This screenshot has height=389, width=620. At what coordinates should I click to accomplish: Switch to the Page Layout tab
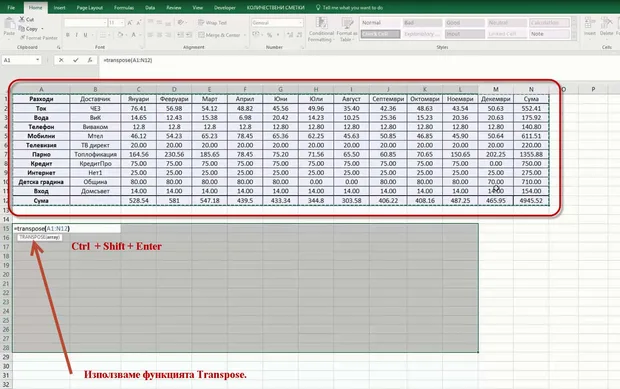[x=90, y=8]
